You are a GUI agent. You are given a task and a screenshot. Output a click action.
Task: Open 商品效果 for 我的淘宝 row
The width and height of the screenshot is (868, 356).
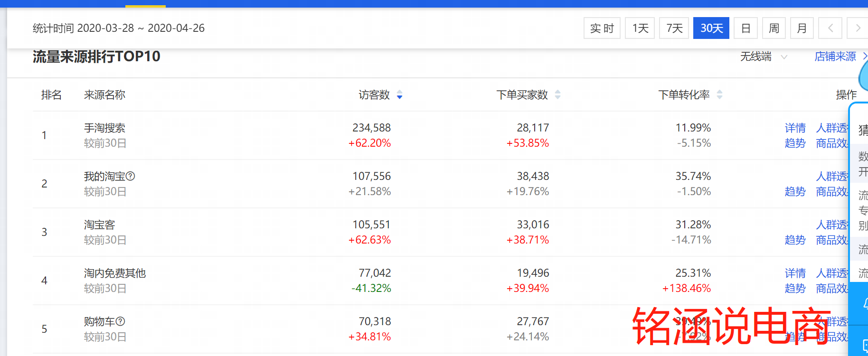click(832, 191)
